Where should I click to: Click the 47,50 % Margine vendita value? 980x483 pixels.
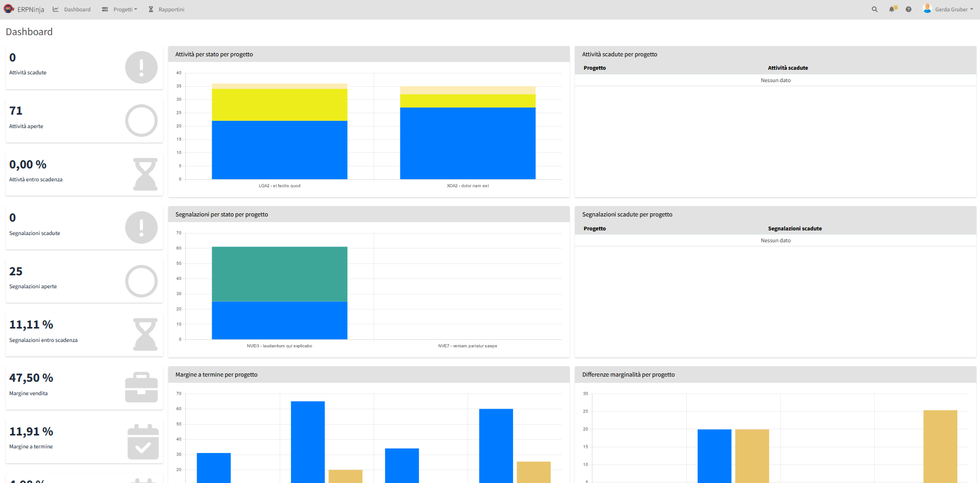(x=31, y=378)
